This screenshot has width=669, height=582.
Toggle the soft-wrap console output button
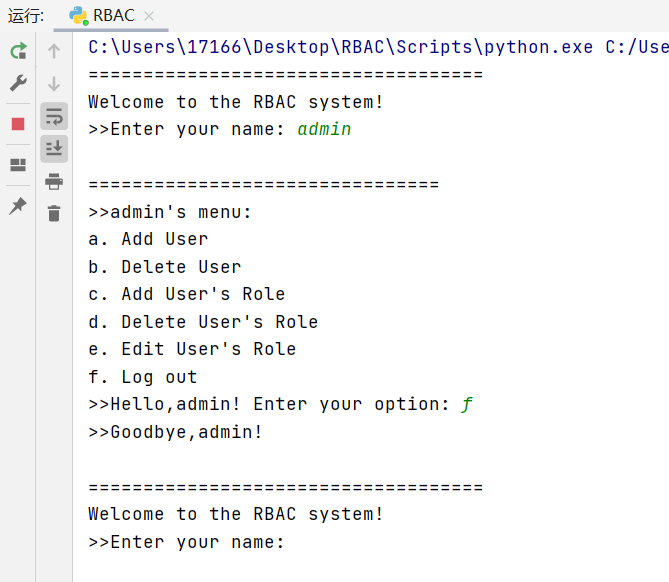coord(54,116)
